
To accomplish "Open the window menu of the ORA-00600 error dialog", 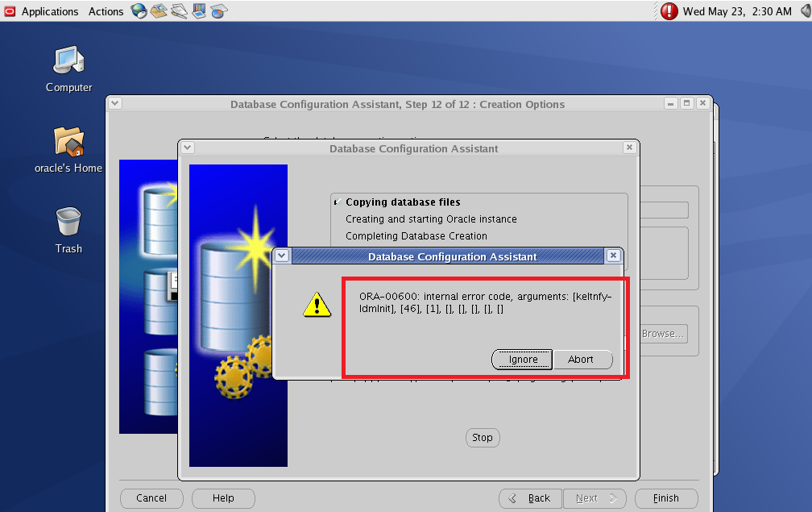I will coord(282,256).
